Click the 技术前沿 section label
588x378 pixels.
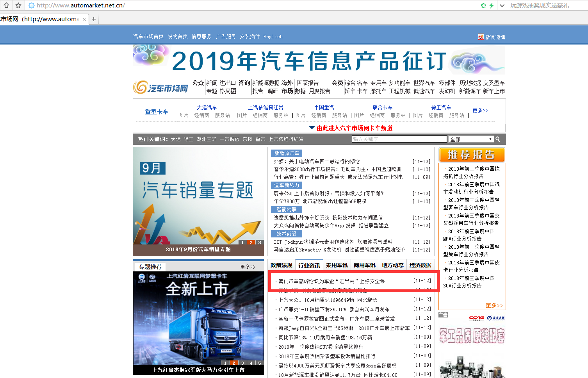tap(287, 234)
